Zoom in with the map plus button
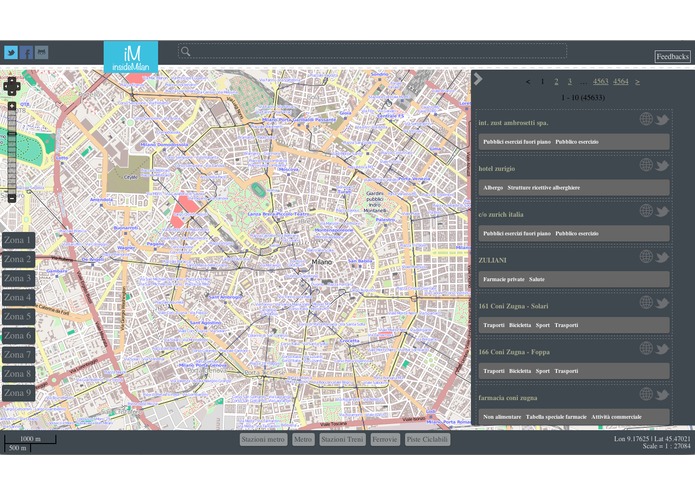The image size is (695, 494). point(12,106)
